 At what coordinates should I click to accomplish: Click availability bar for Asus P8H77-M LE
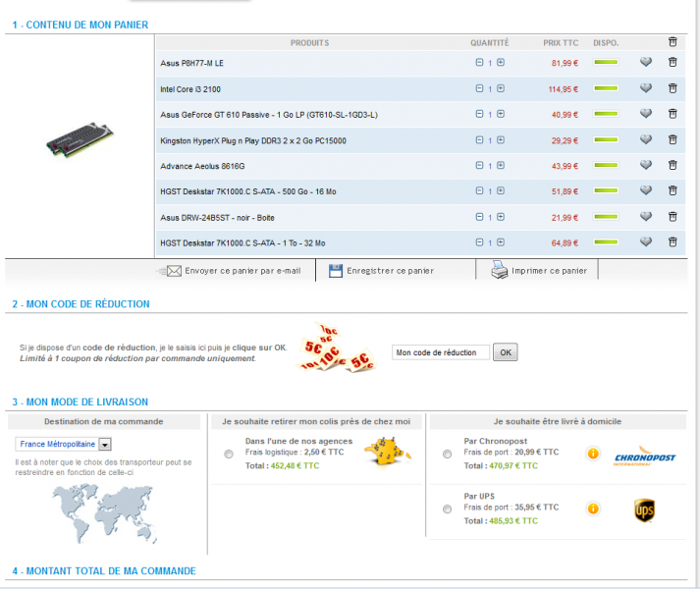(606, 62)
